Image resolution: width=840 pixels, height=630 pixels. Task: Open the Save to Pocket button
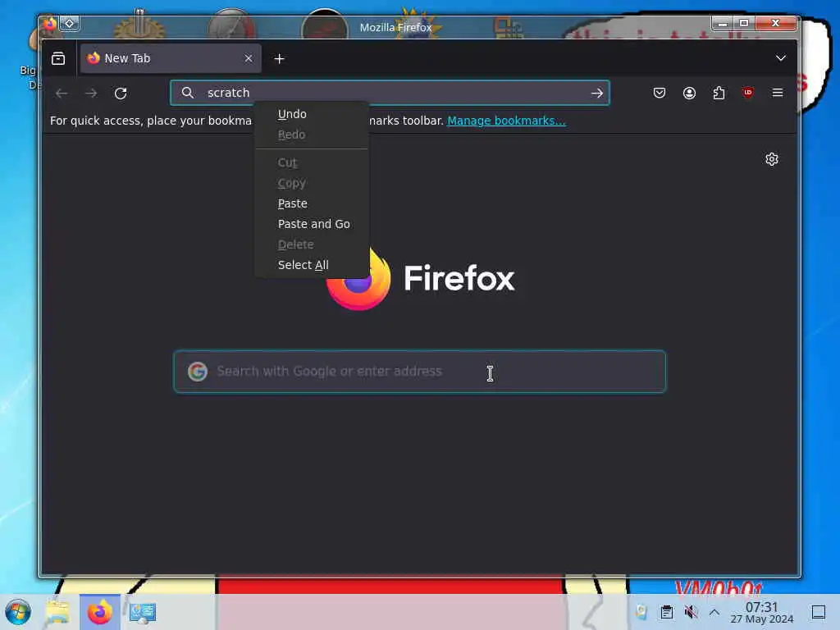tap(660, 93)
